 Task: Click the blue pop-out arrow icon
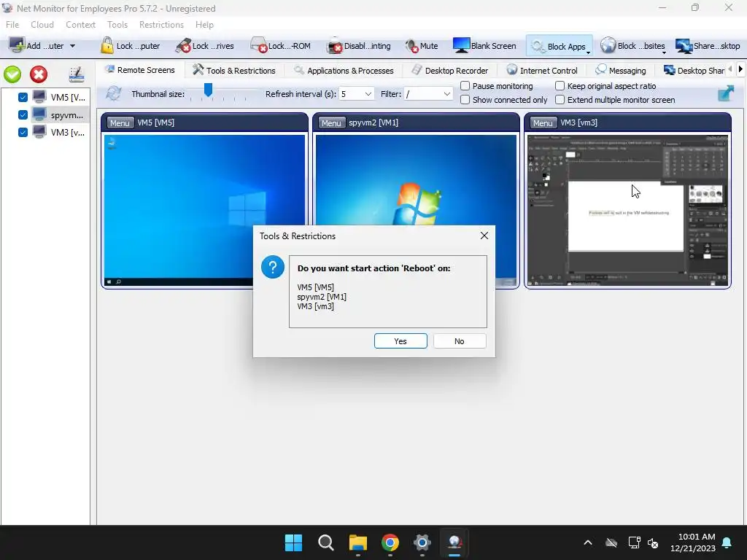(726, 93)
